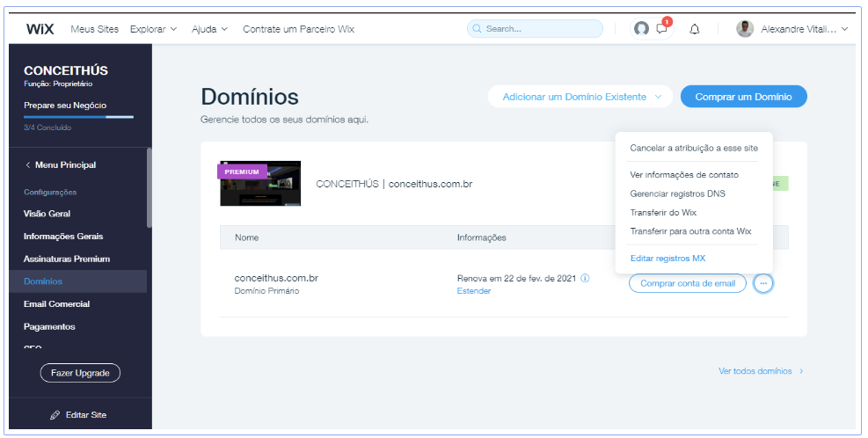Click the Estender renewal link
The image size is (868, 438).
click(474, 291)
